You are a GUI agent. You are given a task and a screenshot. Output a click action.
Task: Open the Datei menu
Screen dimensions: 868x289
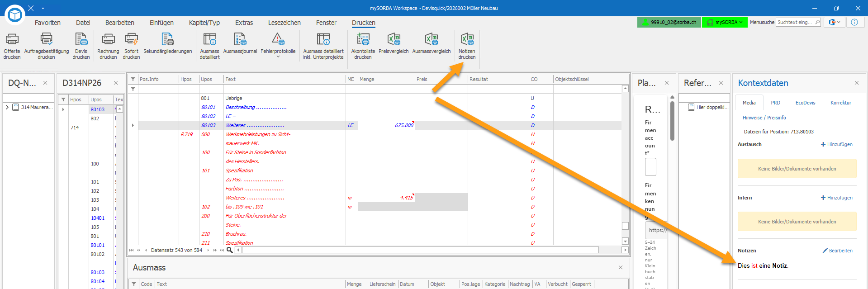[x=83, y=23]
